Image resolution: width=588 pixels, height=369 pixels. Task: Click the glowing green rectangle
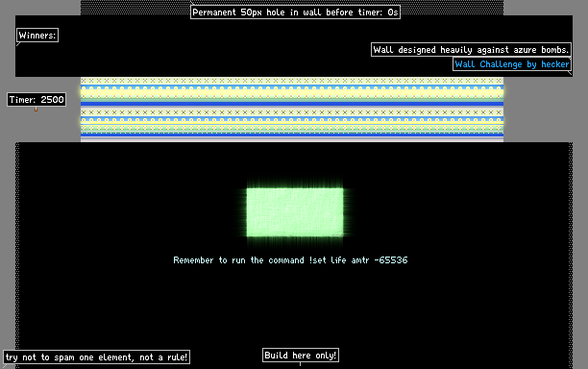295,212
